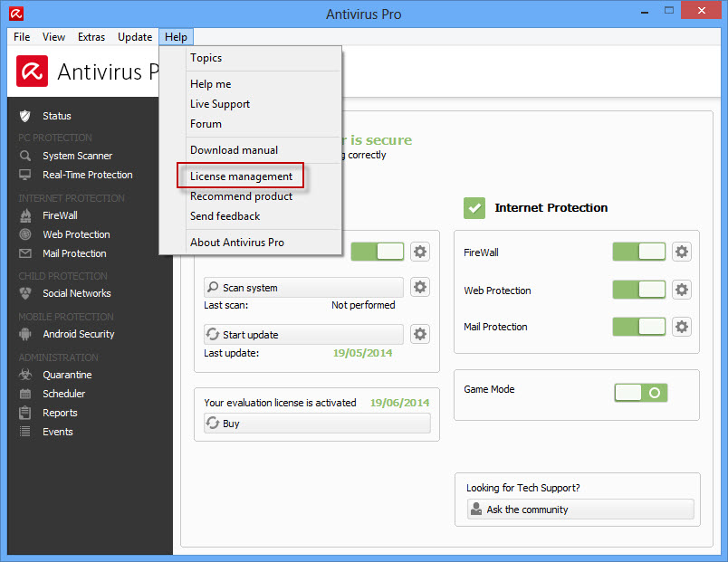The height and width of the screenshot is (562, 728).
Task: Click the last update date 19/05/2014
Action: tap(362, 353)
